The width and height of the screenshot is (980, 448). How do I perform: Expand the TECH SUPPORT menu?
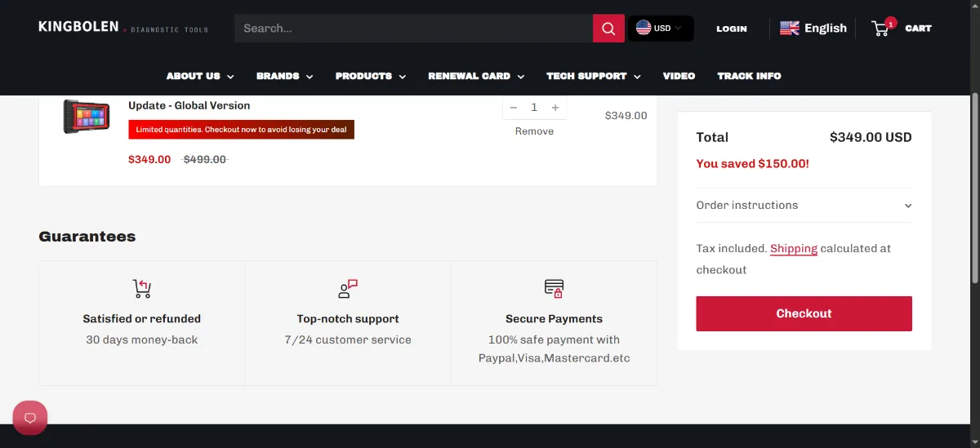[594, 76]
